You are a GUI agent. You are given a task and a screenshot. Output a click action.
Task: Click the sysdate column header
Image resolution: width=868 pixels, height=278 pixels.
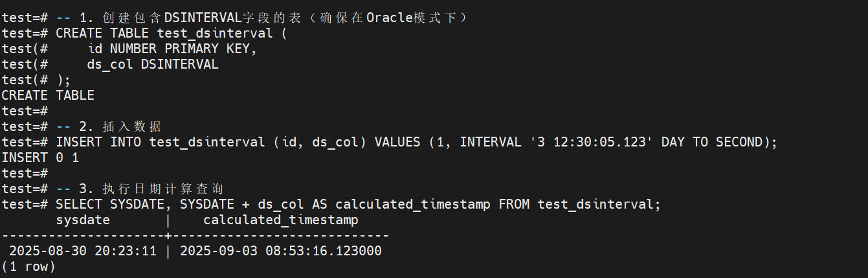83,220
